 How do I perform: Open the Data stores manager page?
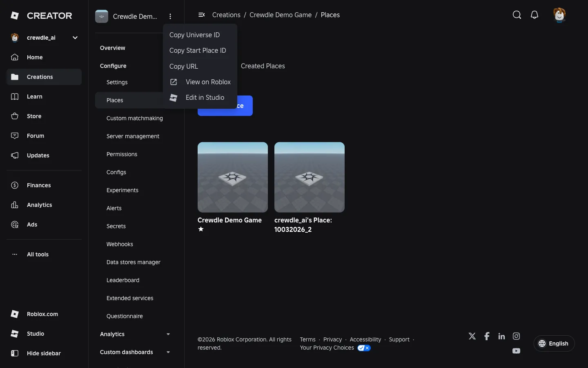(x=134, y=262)
